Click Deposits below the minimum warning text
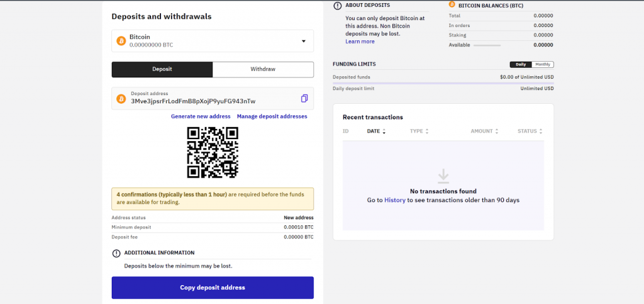 click(178, 266)
